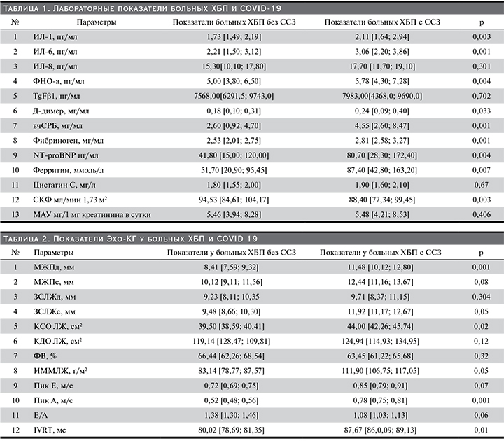Image resolution: width=504 pixels, height=441 pixels.
Task: Click the Table 2 title header bar
Action: pos(251,239)
